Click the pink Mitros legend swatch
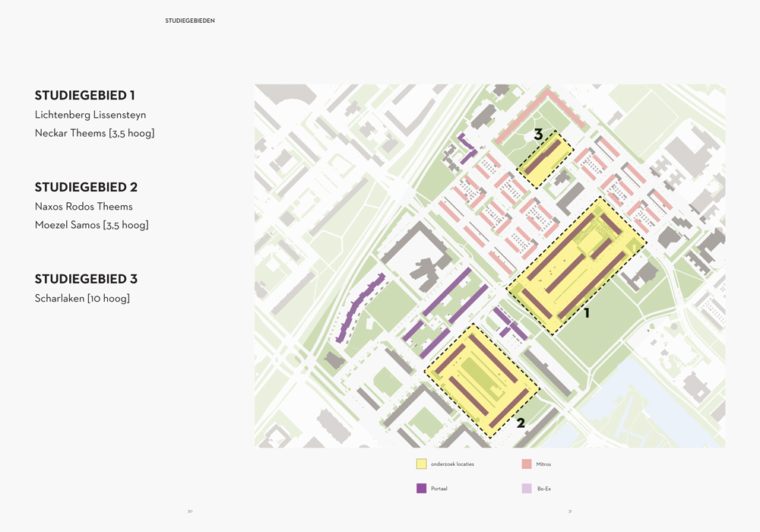760x532 pixels. tap(527, 464)
